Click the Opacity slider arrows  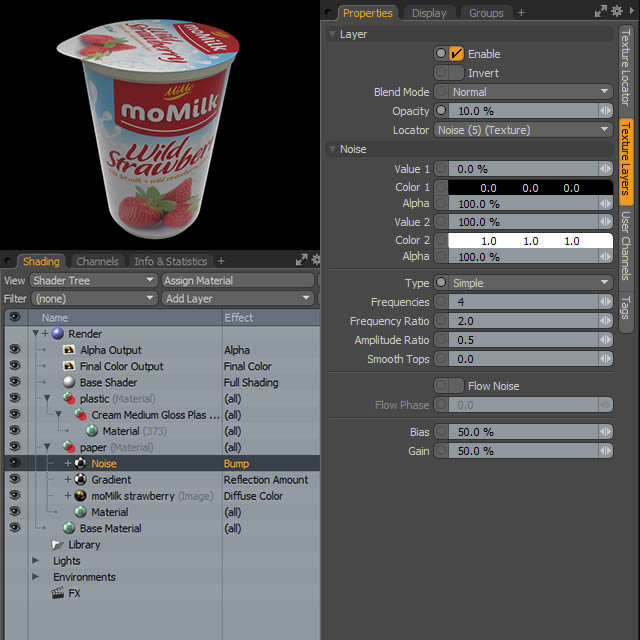click(605, 111)
